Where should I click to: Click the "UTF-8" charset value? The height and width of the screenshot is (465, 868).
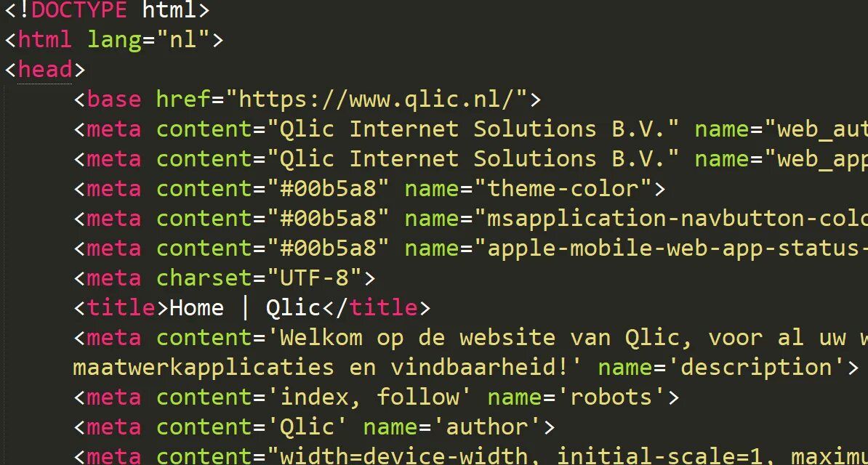(315, 279)
